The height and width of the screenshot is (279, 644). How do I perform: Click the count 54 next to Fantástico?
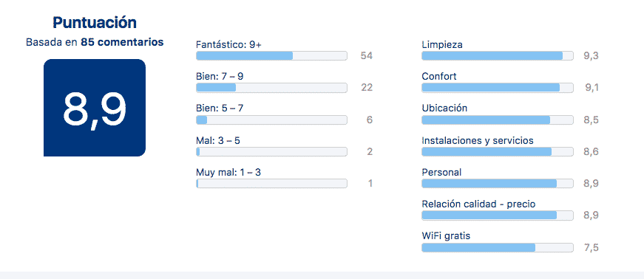(x=366, y=56)
